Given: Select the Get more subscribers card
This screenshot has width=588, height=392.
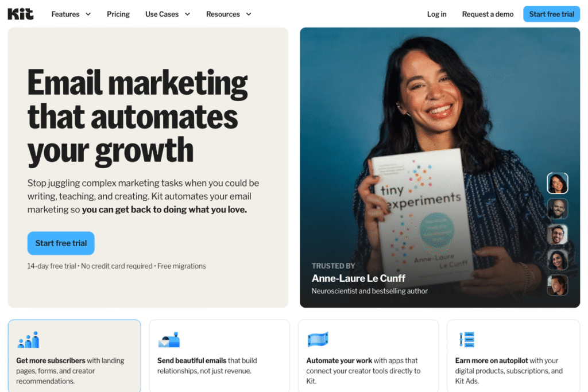Looking at the screenshot, I should click(x=74, y=356).
